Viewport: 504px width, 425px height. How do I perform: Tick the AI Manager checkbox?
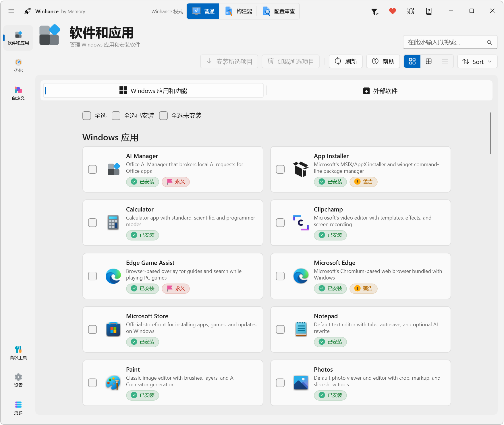(x=92, y=169)
